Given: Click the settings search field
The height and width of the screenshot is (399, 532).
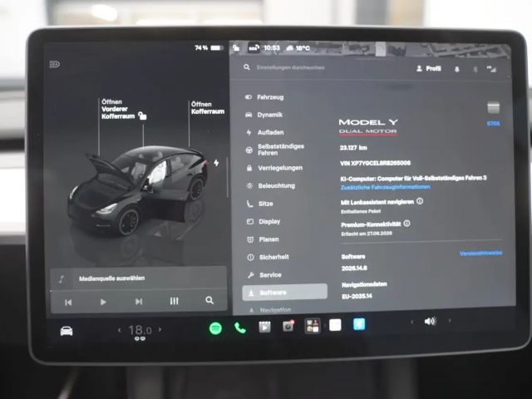Looking at the screenshot, I should click(290, 67).
